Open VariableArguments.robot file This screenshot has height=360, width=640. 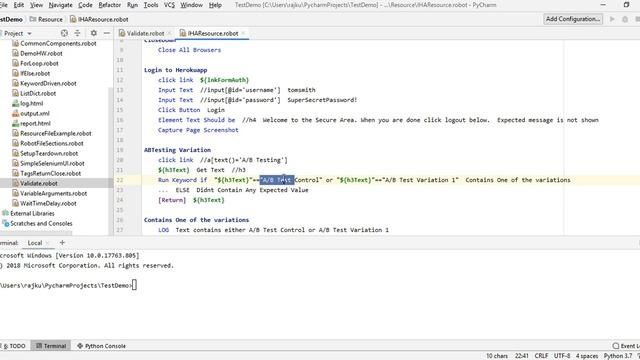coord(53,193)
